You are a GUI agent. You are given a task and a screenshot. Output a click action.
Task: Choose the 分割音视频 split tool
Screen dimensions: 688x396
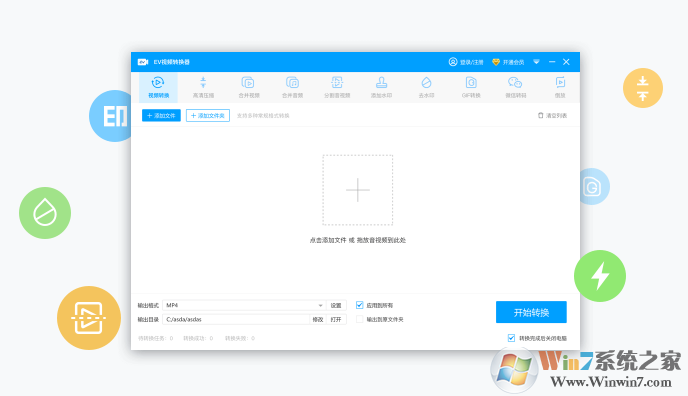click(x=337, y=87)
